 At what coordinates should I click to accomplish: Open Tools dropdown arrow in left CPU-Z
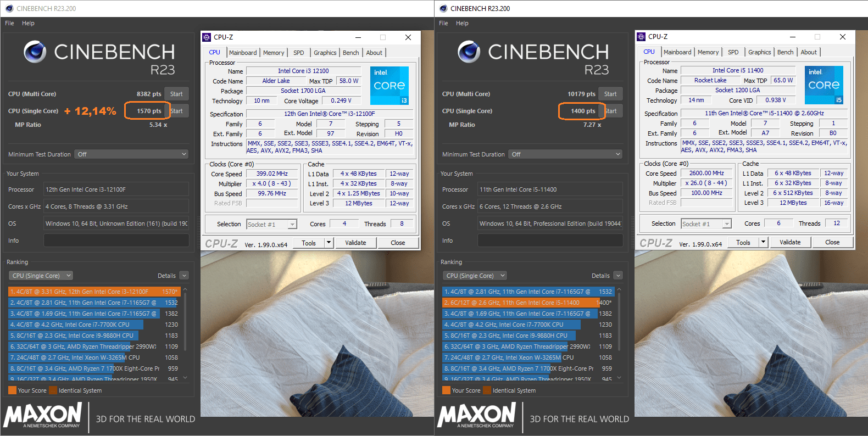coord(329,243)
